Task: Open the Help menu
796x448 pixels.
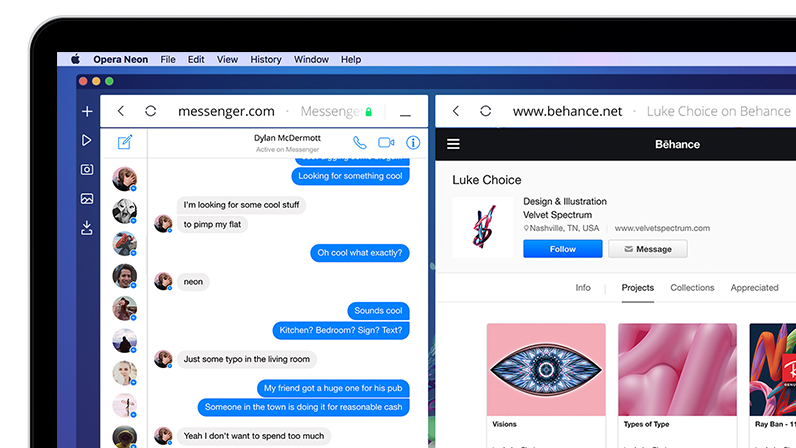Action: pyautogui.click(x=351, y=59)
